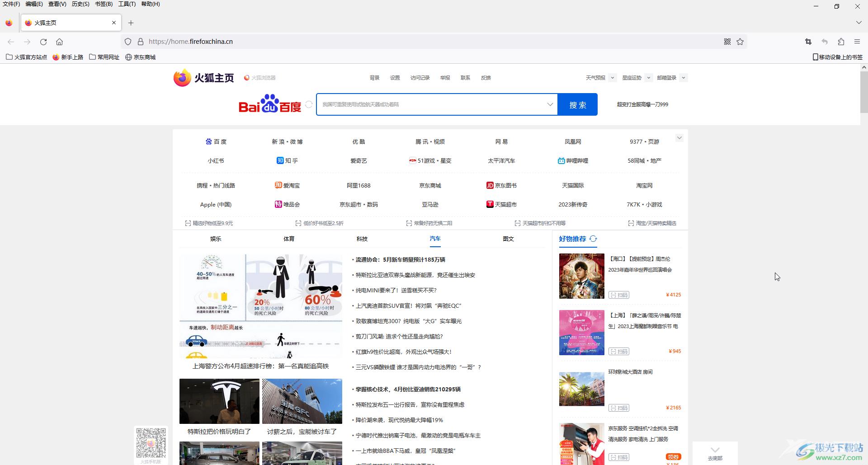Open a new tab with plus button
This screenshot has width=868, height=465.
(x=131, y=23)
